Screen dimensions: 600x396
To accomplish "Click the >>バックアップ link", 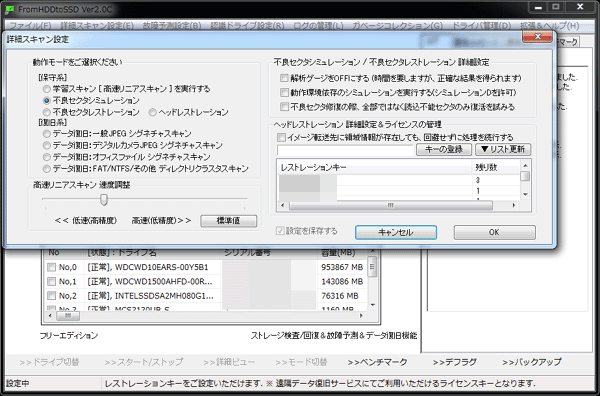I will click(x=532, y=362).
